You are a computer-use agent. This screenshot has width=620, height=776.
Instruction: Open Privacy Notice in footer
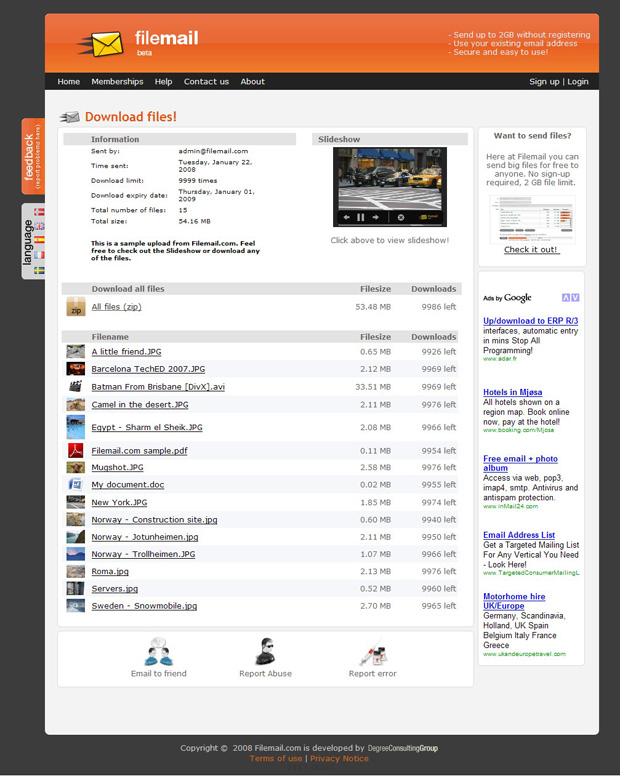pyautogui.click(x=339, y=759)
